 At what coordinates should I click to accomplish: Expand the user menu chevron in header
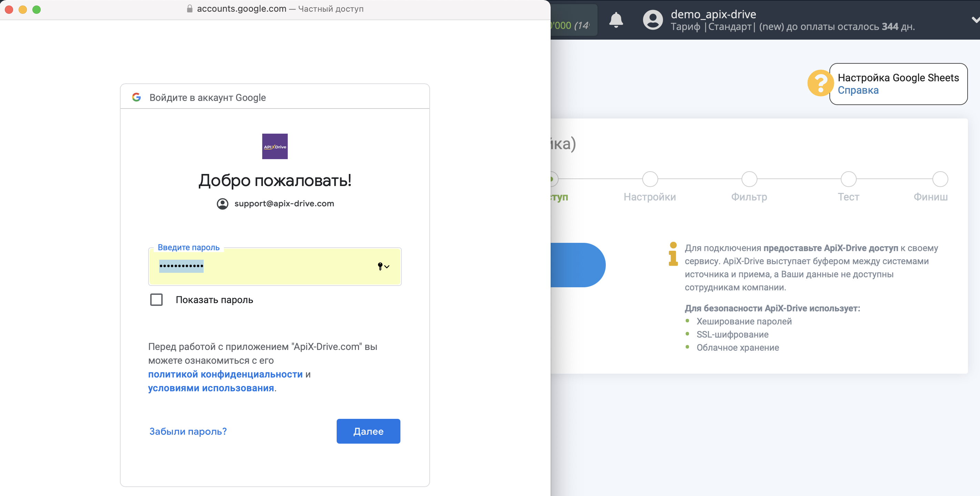(x=975, y=20)
